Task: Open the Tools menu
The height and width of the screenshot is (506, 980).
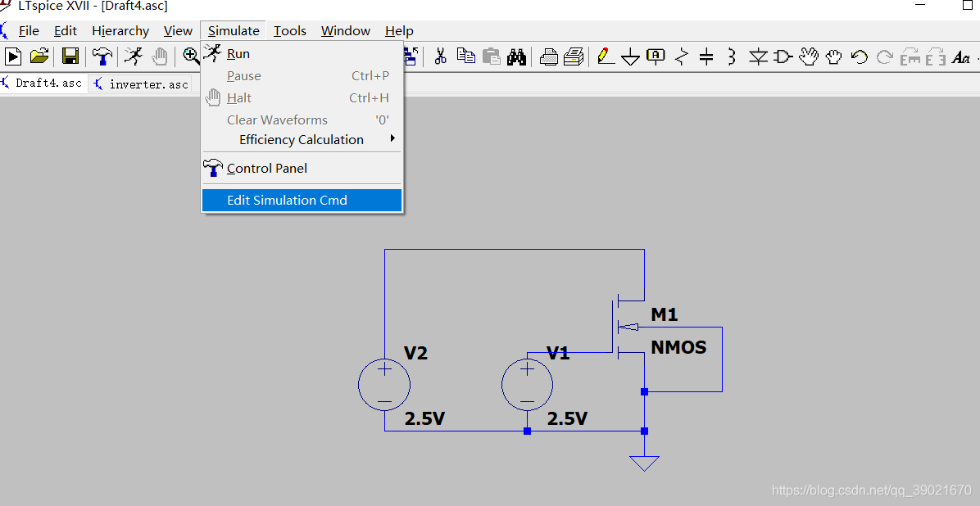Action: (x=289, y=30)
